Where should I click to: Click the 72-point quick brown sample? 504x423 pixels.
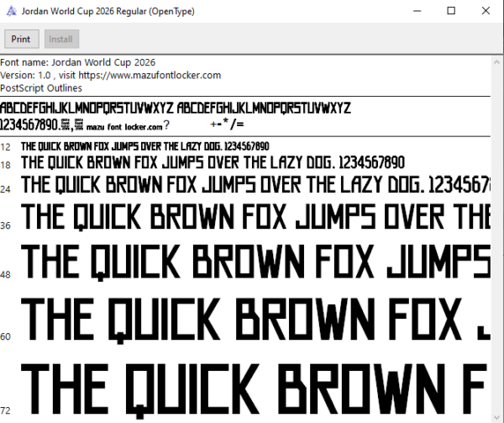255,391
